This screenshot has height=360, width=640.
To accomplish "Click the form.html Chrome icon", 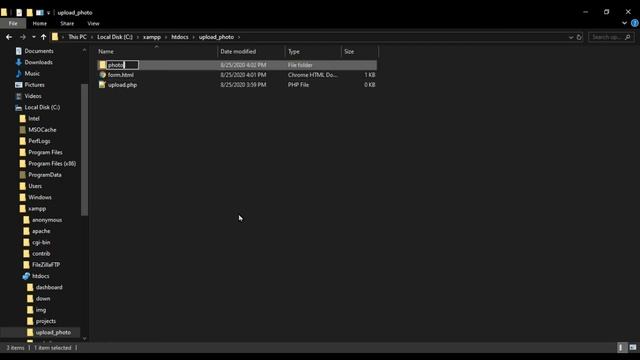I will click(102, 75).
